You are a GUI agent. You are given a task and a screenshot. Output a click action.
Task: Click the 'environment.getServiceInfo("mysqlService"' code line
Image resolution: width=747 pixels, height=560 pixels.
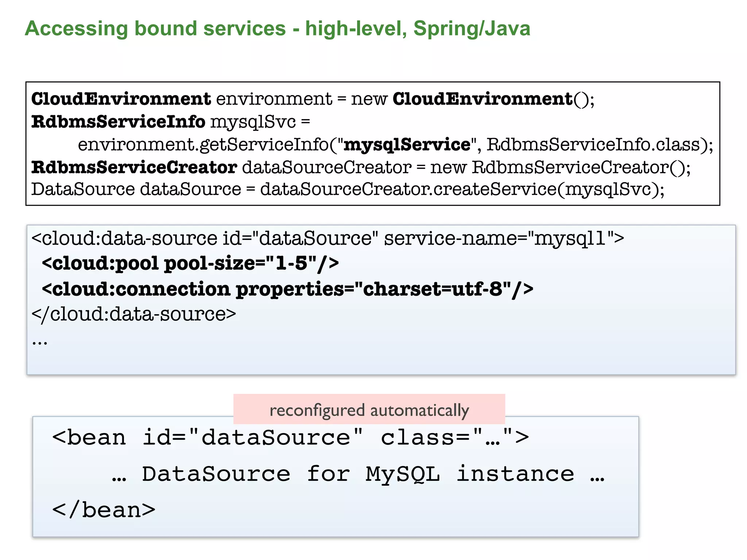(395, 145)
